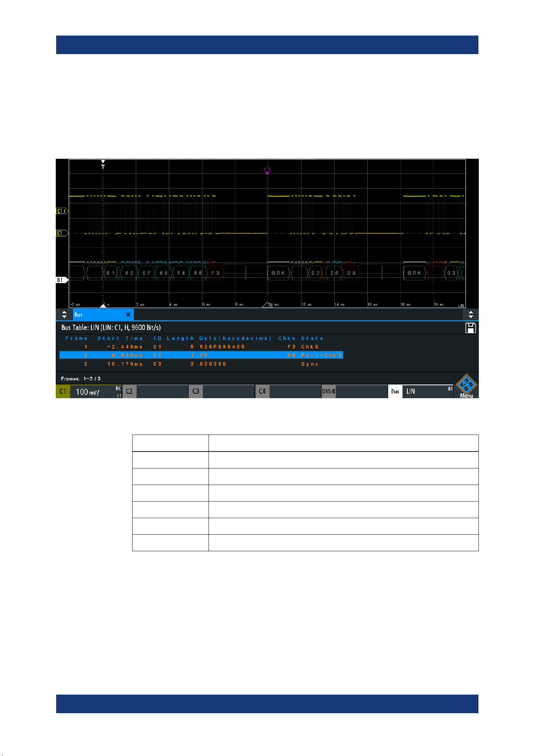The image size is (535, 756).
Task: Select frame 3 row with Sync state
Action: point(201,364)
